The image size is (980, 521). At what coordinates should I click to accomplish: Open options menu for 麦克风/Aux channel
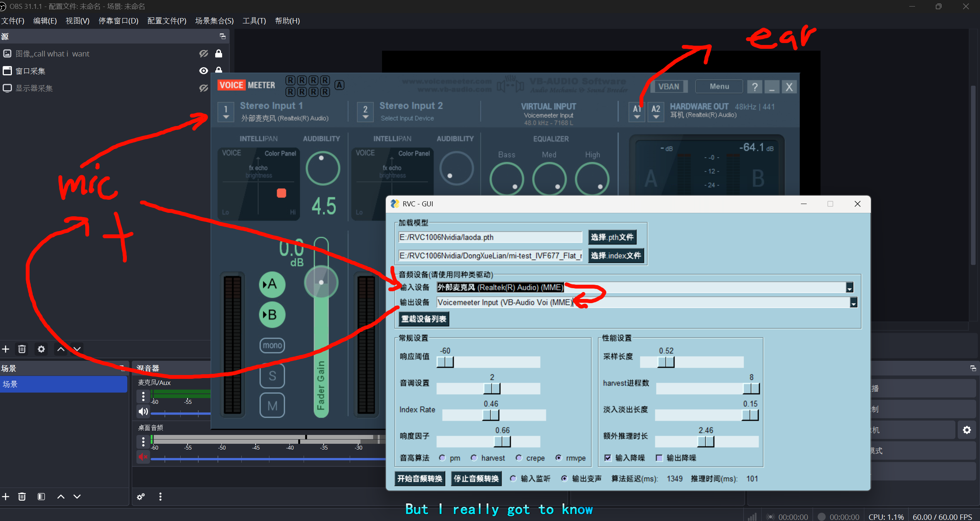(143, 396)
